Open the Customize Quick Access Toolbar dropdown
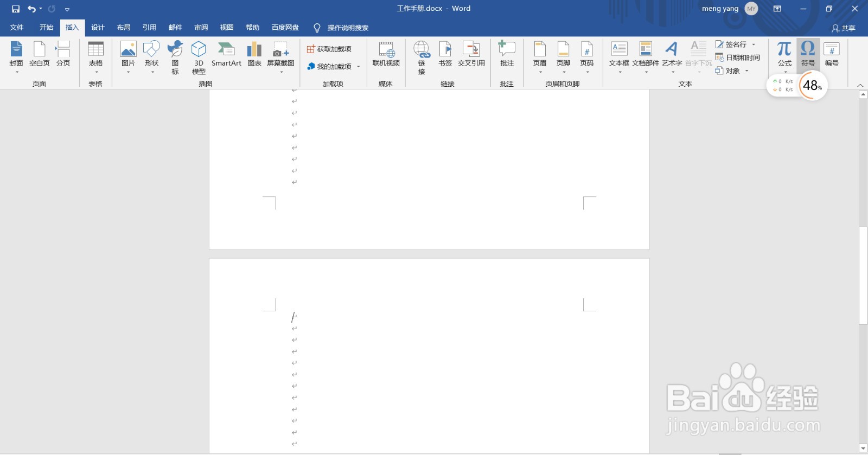Viewport: 868px width, 455px height. tap(67, 9)
